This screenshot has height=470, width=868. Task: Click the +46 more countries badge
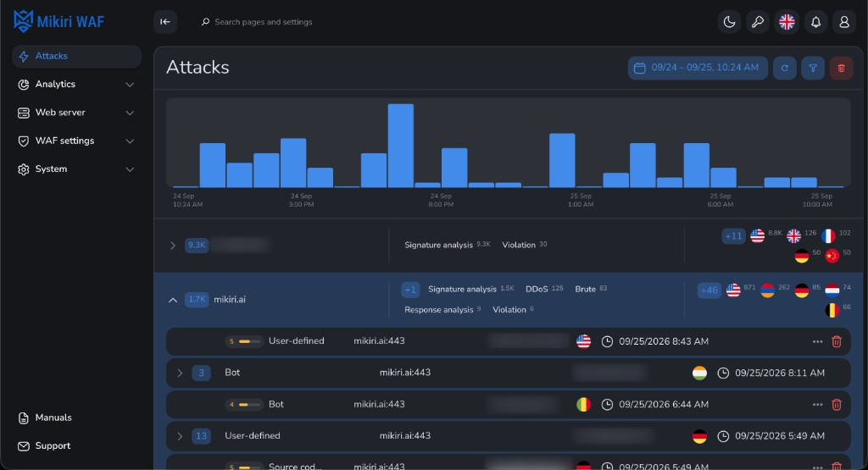(x=709, y=290)
